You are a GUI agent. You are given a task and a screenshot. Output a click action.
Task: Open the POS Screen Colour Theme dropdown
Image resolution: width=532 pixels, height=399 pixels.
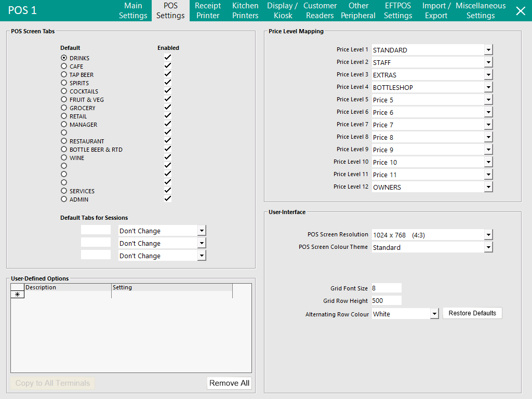point(488,247)
